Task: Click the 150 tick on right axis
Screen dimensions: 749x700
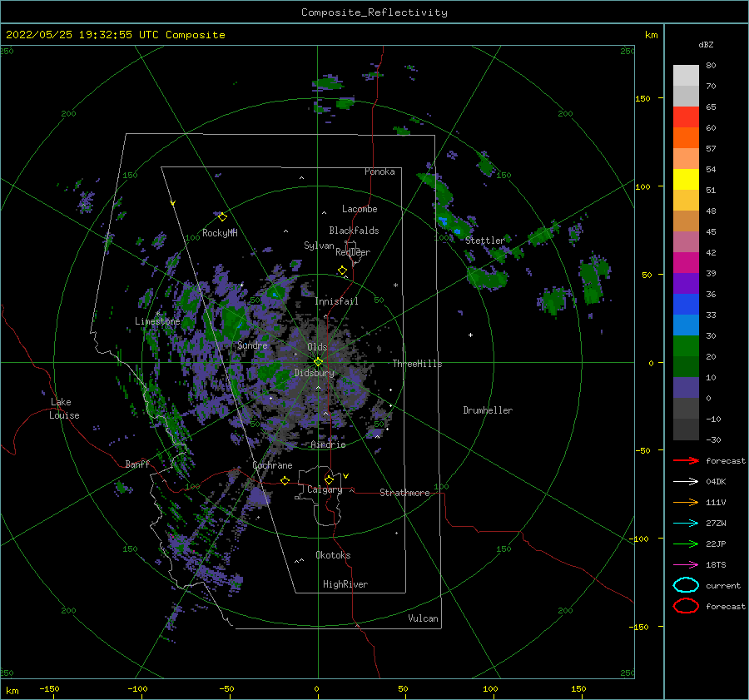Action: point(642,98)
